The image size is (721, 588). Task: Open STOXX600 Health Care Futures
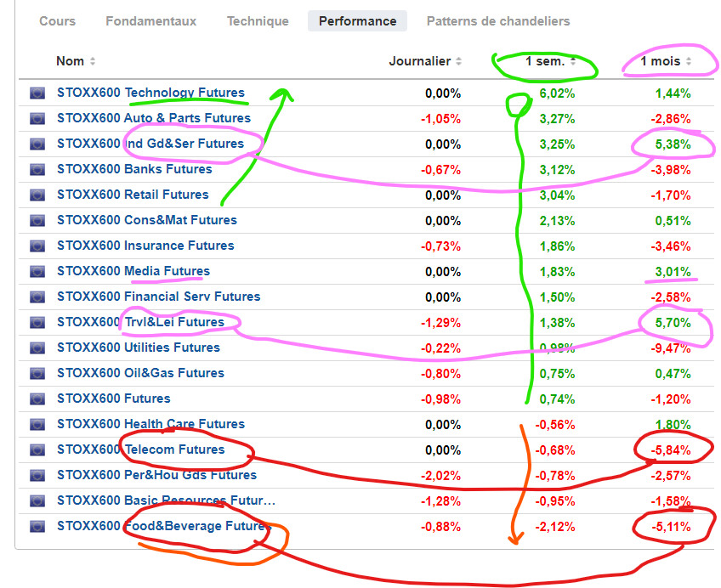[150, 424]
